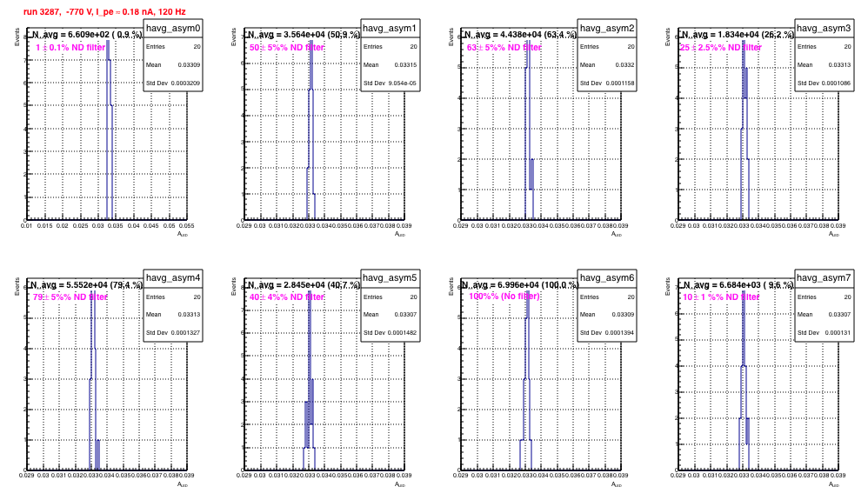Click the N_avg = 6.684e+03 label

point(738,285)
